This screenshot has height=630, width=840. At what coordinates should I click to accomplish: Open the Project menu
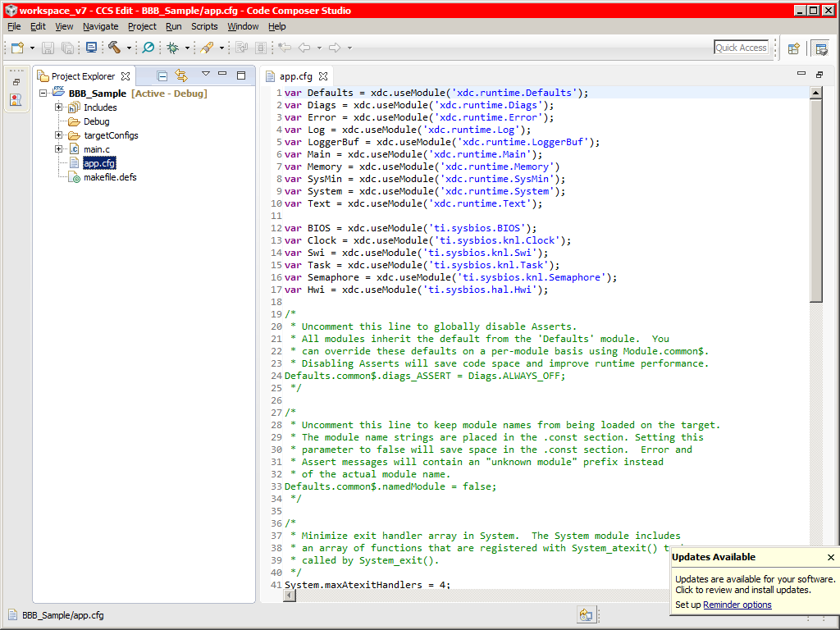142,26
